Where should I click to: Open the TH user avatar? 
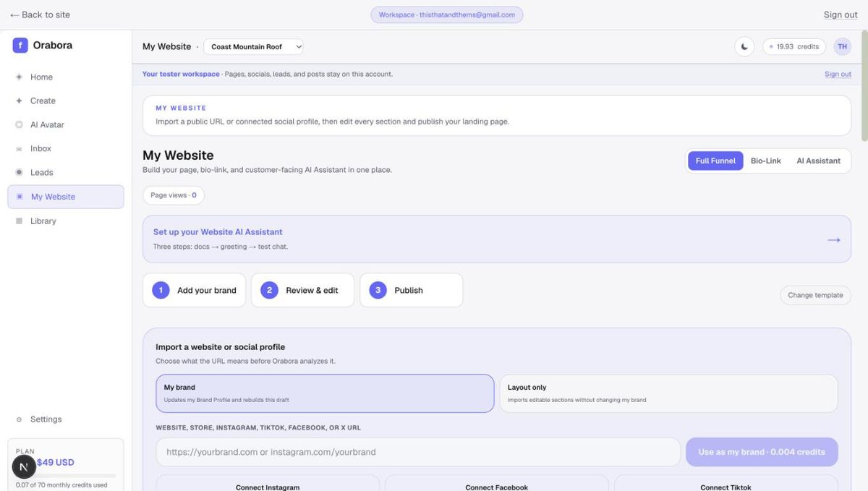tap(842, 46)
